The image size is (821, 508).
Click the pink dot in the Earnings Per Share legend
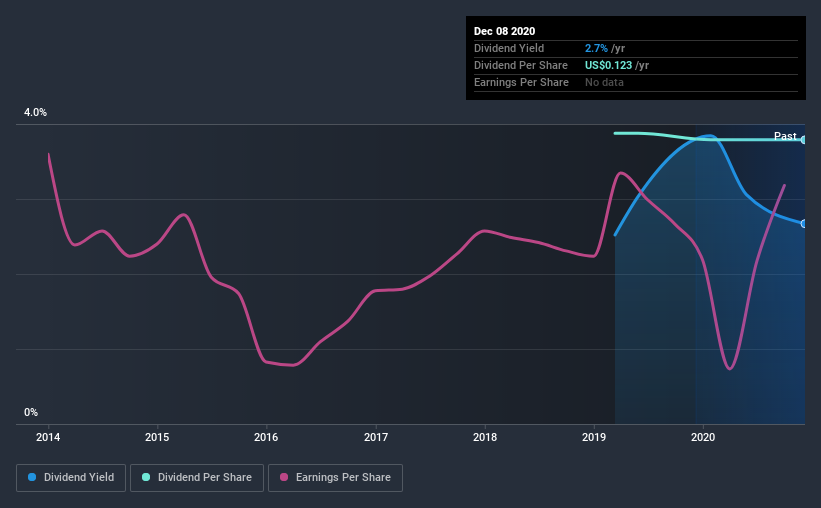click(x=284, y=478)
